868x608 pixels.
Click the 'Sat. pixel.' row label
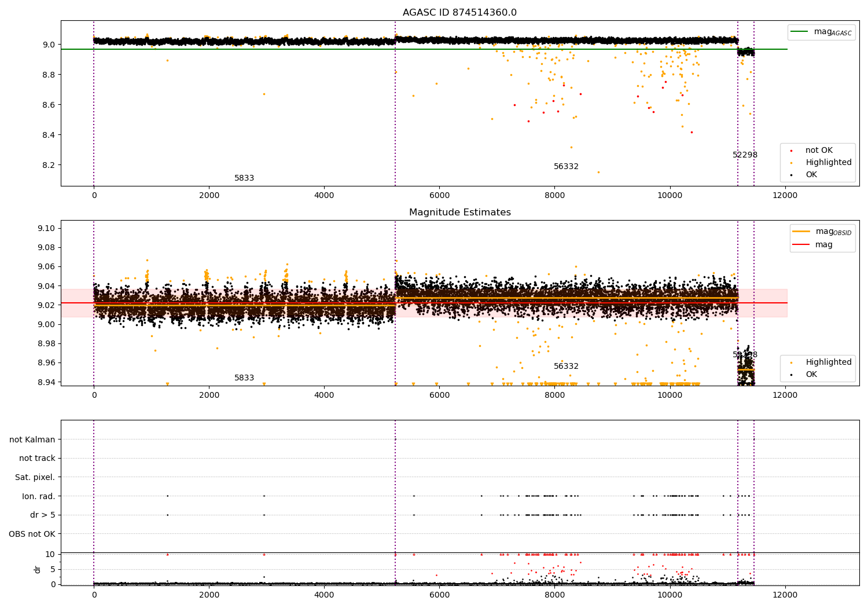[35, 477]
